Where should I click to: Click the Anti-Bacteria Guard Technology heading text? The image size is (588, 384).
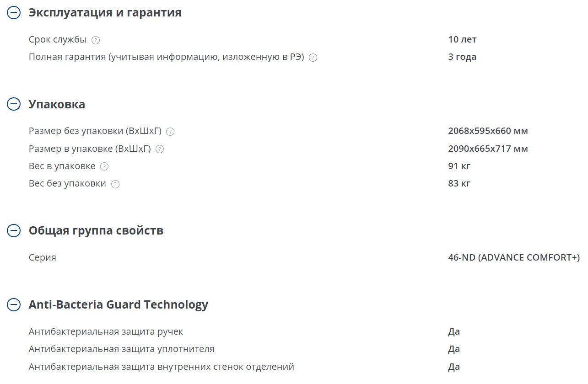click(119, 304)
